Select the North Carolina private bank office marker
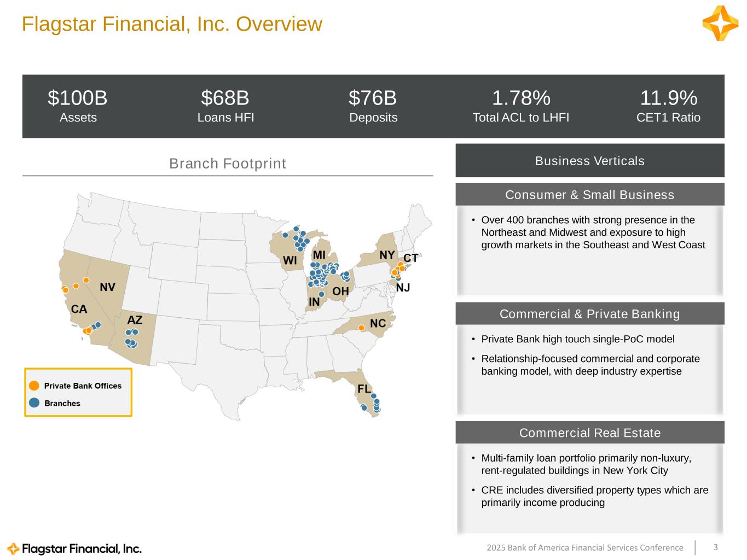747x560 pixels. [361, 328]
